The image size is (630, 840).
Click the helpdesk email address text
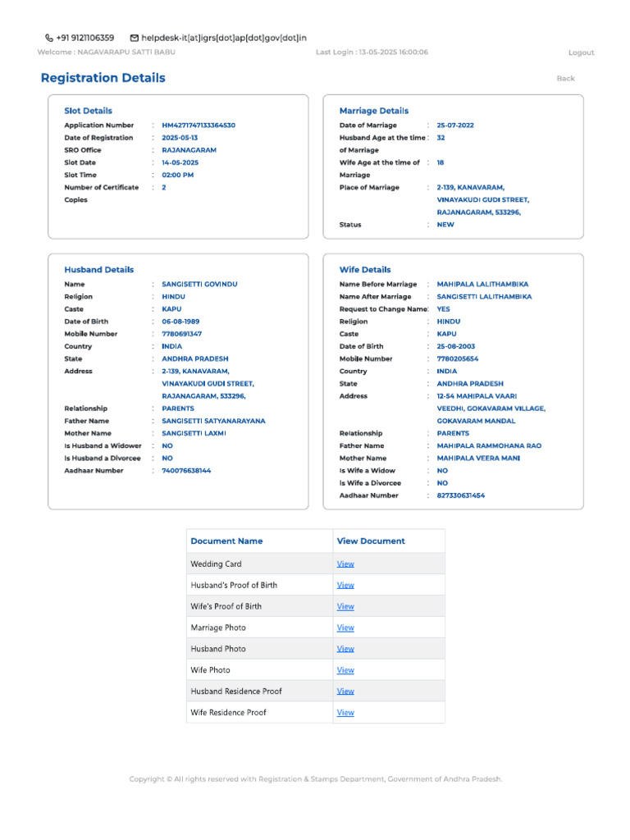pos(224,38)
